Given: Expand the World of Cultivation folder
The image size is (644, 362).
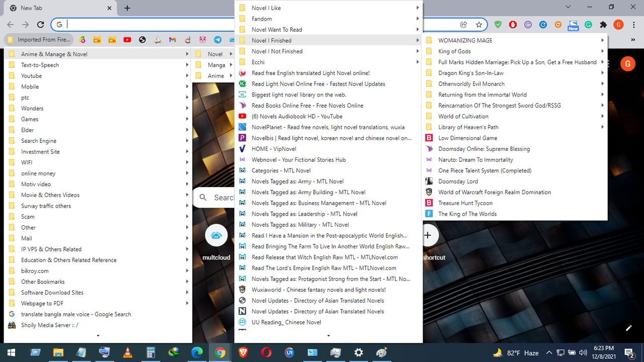Looking at the screenshot, I should coord(515,116).
